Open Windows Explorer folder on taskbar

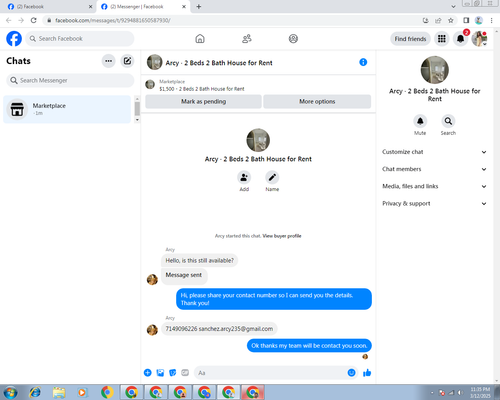point(59,392)
